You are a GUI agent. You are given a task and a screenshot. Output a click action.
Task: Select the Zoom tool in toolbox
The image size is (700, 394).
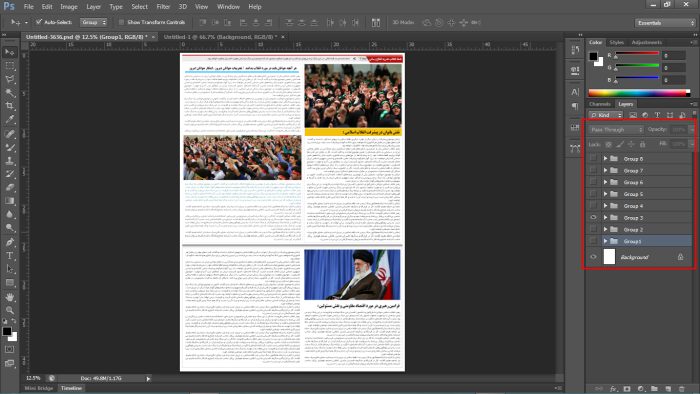coord(9,311)
